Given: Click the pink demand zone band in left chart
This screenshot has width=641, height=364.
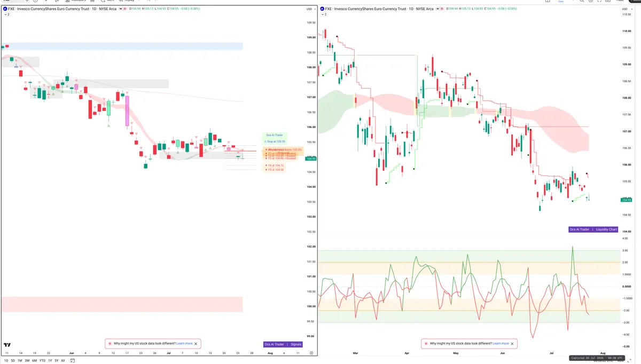Looking at the screenshot, I should tap(122, 304).
